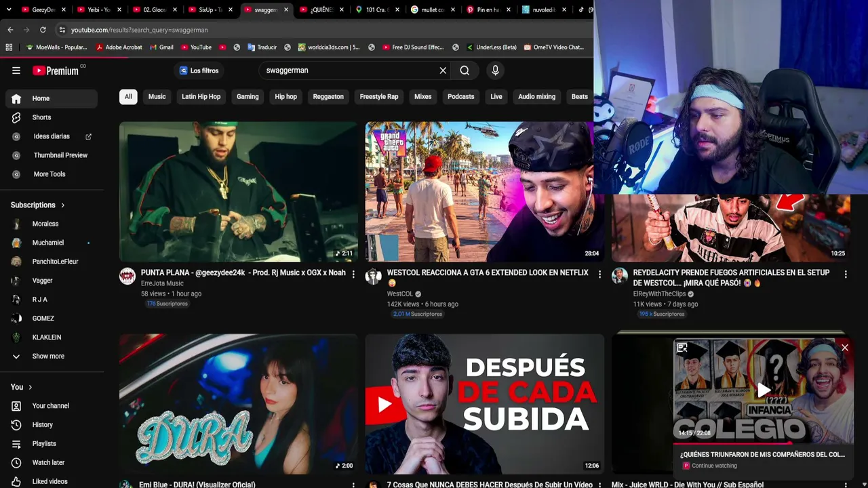Expand the miniplayer to full view
Image resolution: width=868 pixels, height=488 pixels.
682,348
